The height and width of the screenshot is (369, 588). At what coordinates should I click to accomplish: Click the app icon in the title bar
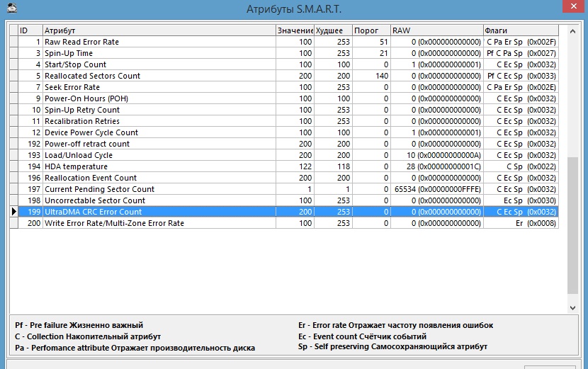[12, 8]
